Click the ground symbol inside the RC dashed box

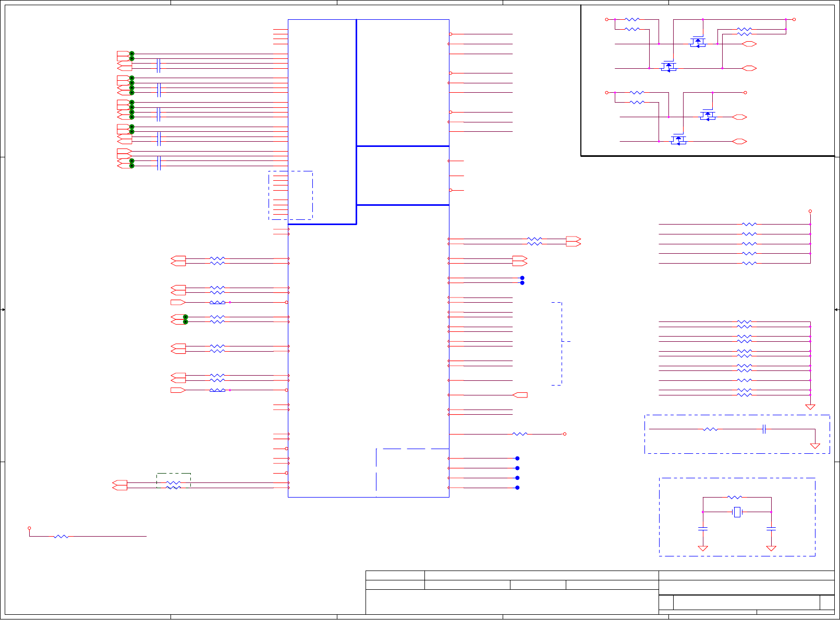(815, 446)
